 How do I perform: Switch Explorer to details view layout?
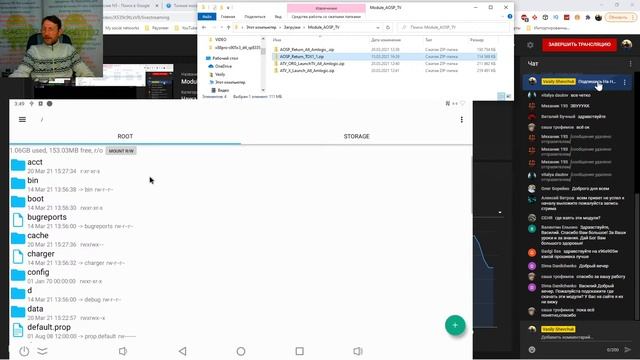[x=501, y=96]
